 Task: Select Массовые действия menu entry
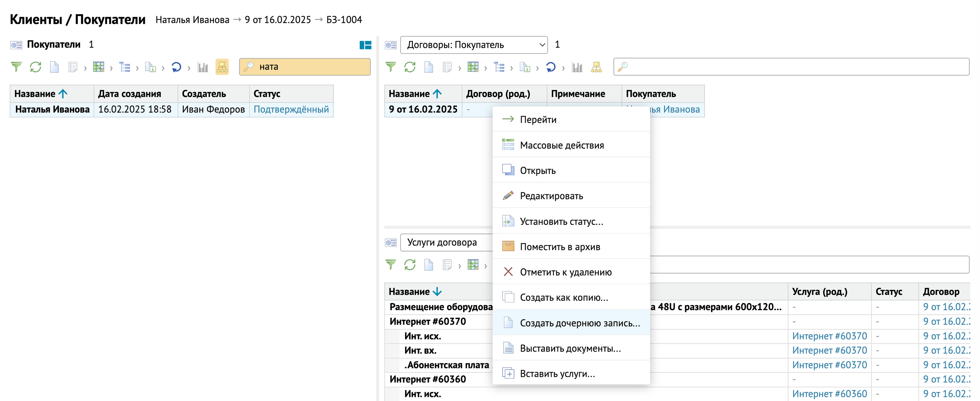pyautogui.click(x=571, y=145)
